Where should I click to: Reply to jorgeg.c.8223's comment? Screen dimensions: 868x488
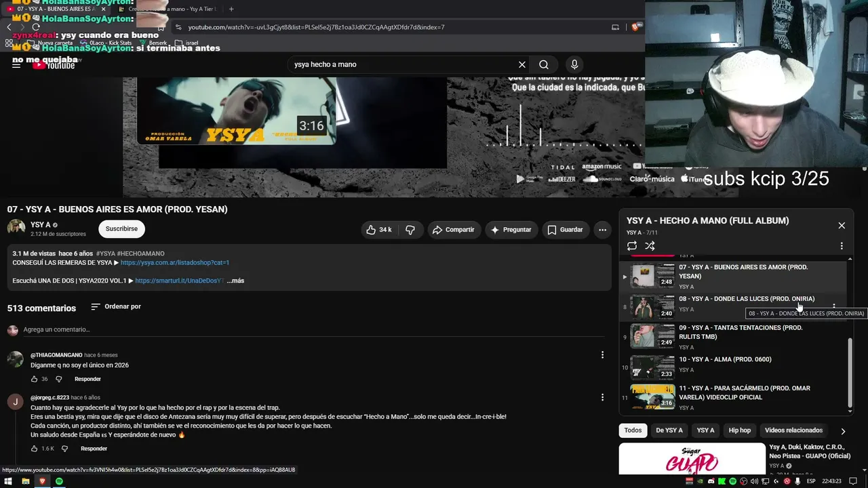pyautogui.click(x=94, y=449)
